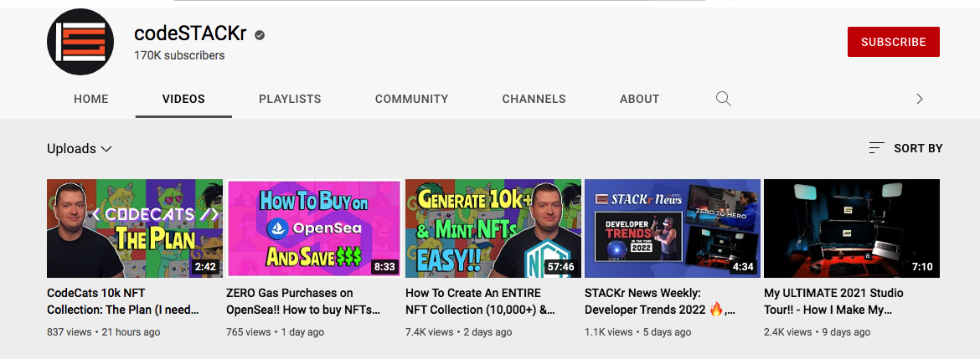Switch to the HOME tab

[x=91, y=99]
